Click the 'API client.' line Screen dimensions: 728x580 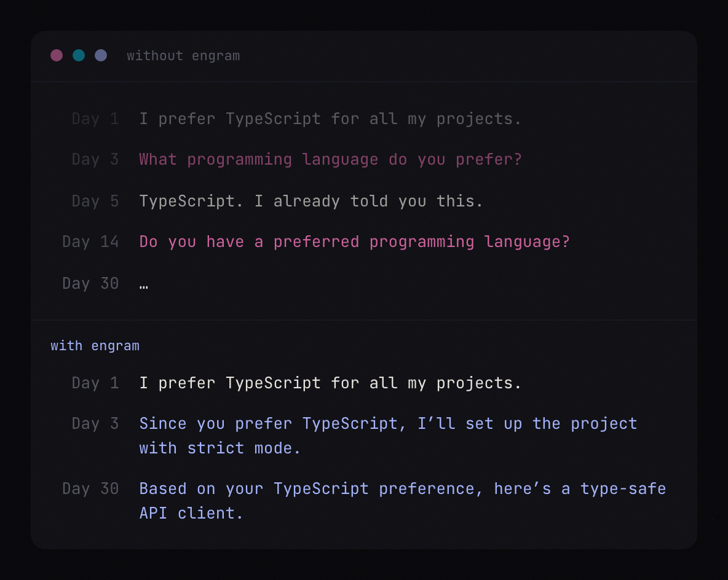click(x=191, y=513)
